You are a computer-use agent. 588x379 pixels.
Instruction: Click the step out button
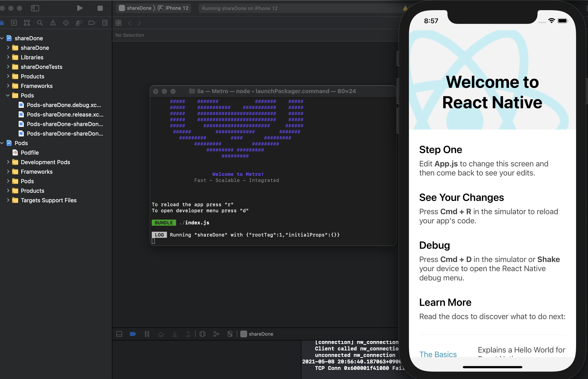[188, 334]
